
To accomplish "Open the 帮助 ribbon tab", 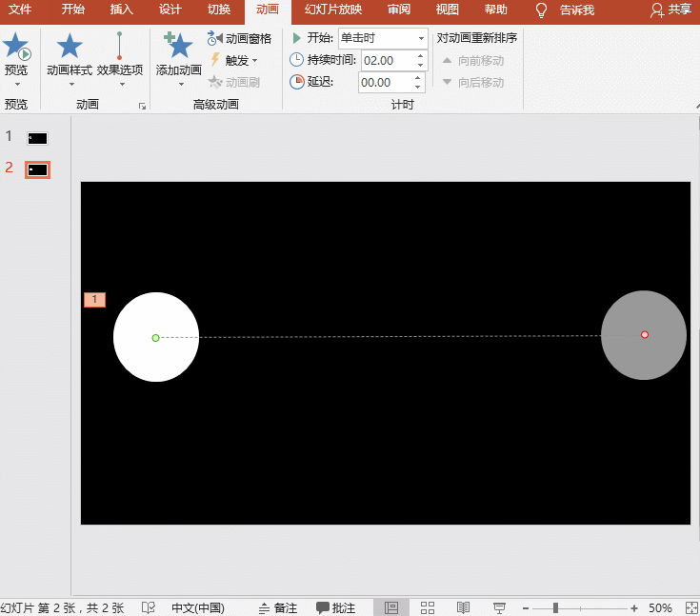I will click(x=496, y=10).
